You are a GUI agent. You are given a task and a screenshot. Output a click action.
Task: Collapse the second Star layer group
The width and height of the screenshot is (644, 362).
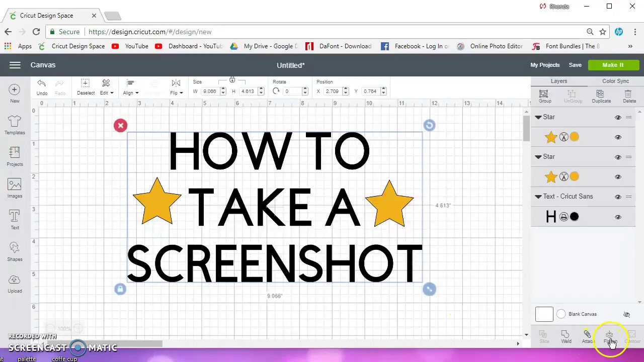[538, 157]
